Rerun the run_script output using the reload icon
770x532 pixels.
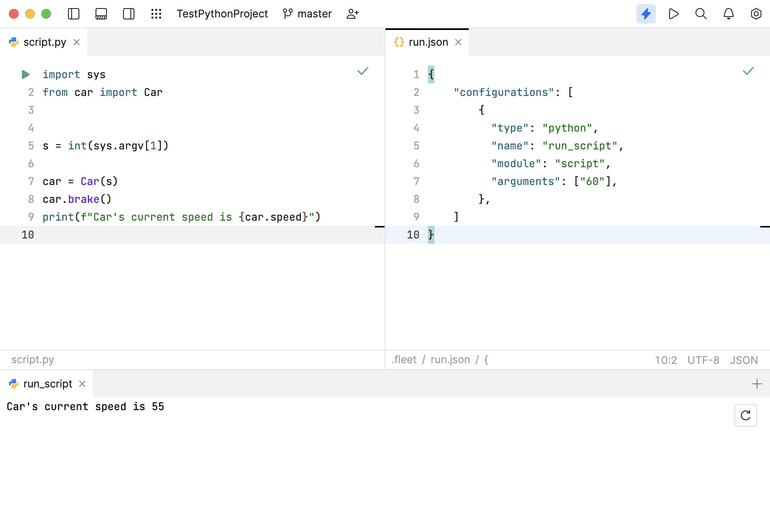point(746,415)
